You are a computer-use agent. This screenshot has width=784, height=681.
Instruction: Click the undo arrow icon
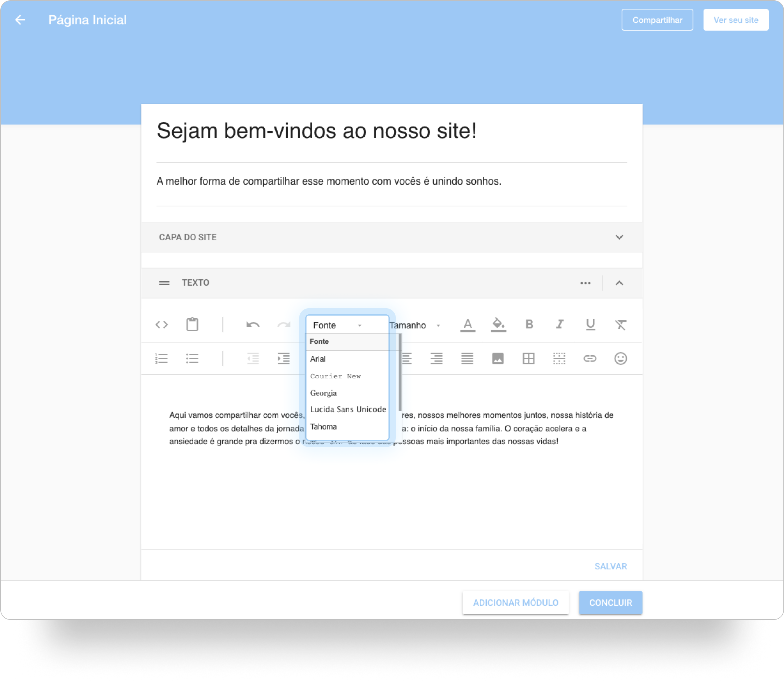point(253,324)
